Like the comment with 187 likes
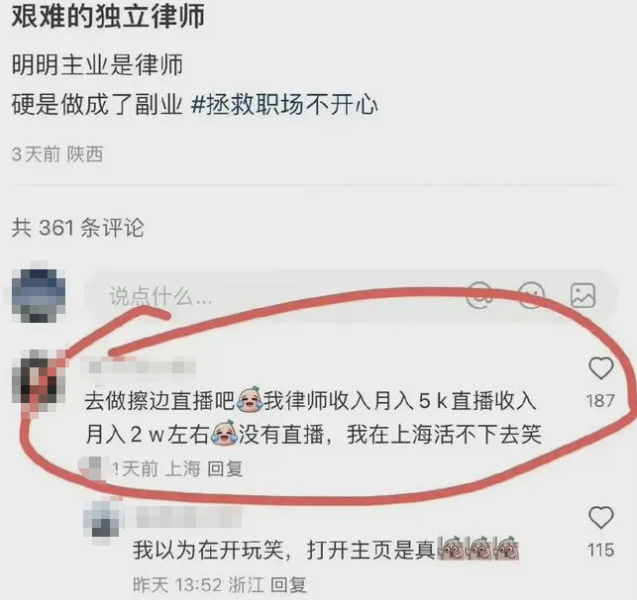This screenshot has width=637, height=600. 601,368
